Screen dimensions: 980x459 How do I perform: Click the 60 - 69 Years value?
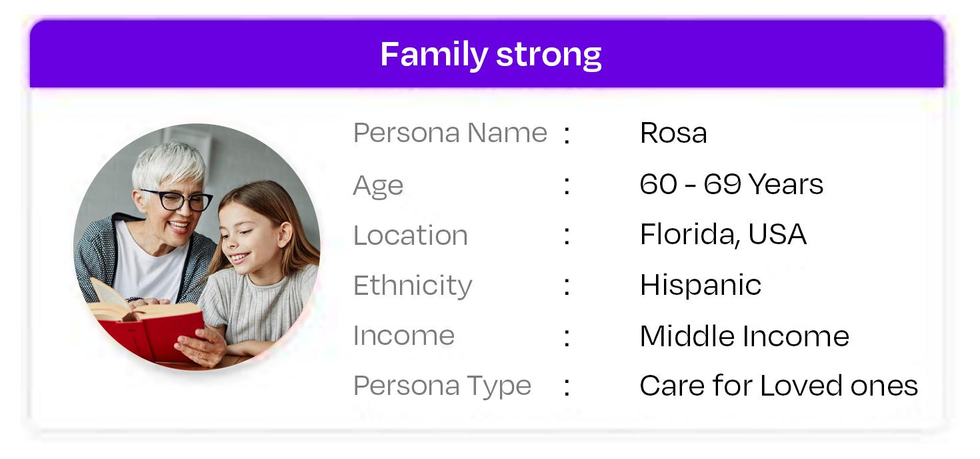[731, 184]
